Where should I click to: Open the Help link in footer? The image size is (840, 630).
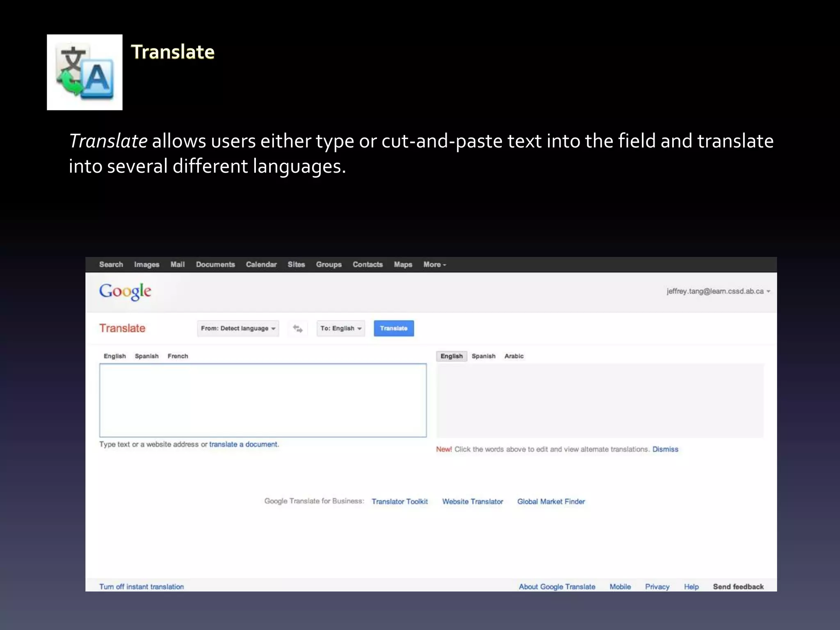[691, 587]
